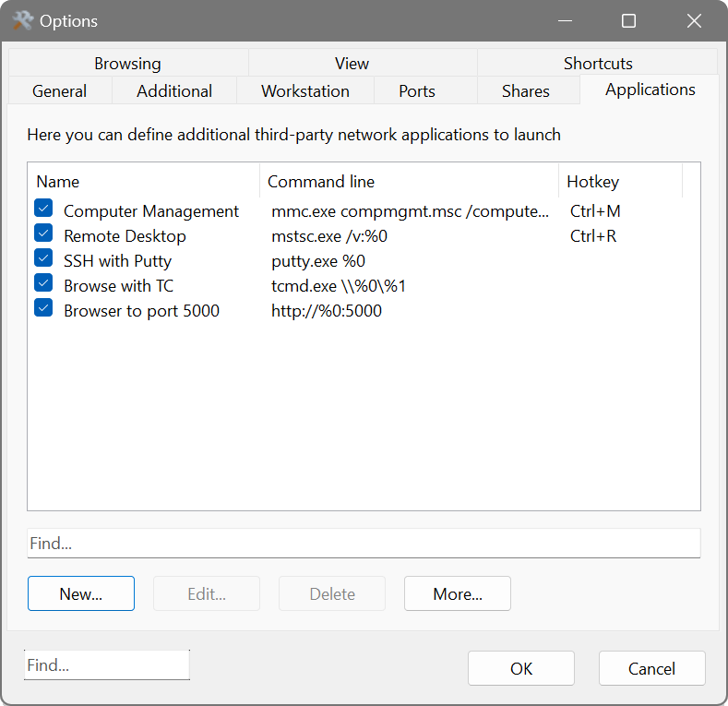Toggle the Remote Desktop checkbox
The image size is (728, 706).
(x=43, y=234)
